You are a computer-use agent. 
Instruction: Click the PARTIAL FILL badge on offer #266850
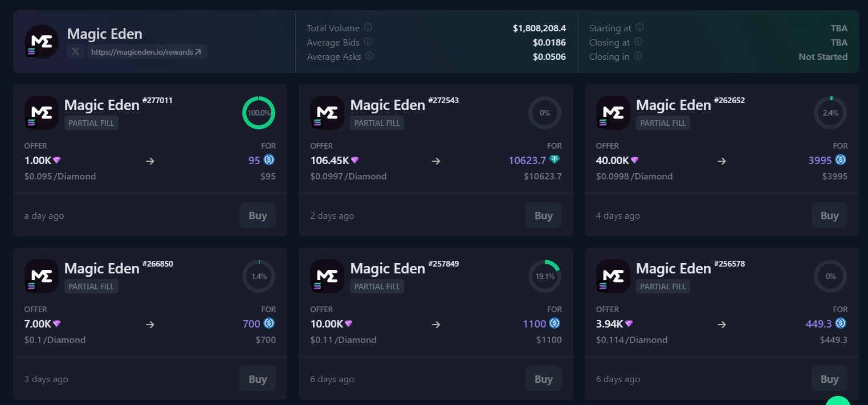click(91, 287)
